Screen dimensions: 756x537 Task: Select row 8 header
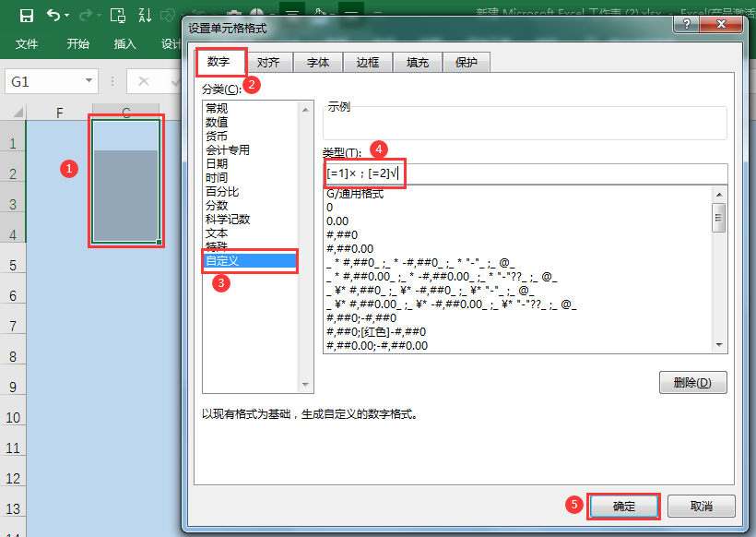click(x=13, y=356)
